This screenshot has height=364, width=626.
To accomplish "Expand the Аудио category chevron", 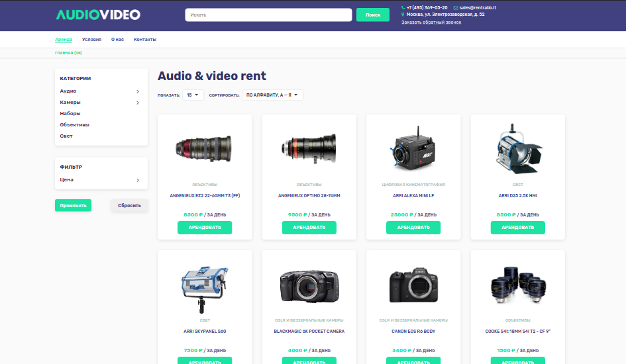I will [138, 91].
